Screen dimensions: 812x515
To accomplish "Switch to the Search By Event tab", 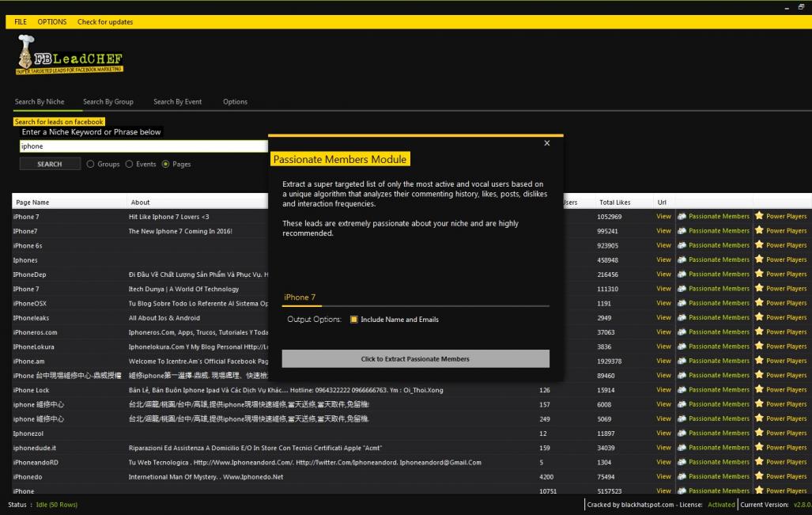I will click(x=177, y=102).
